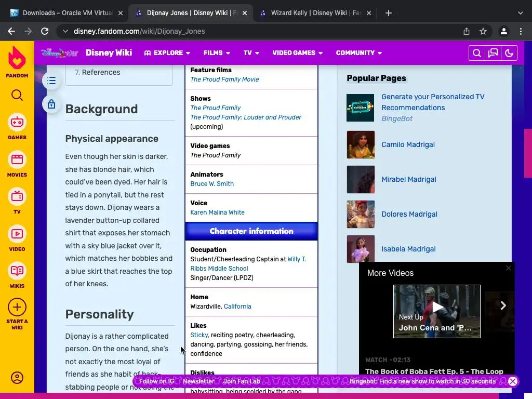Dismiss the bottom purple banner
The height and width of the screenshot is (399, 532).
tap(513, 381)
